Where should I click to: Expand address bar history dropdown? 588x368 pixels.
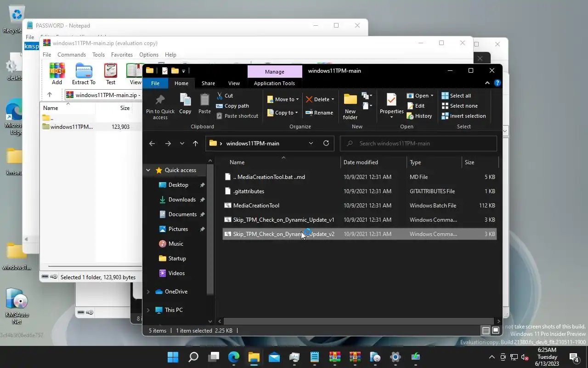click(311, 143)
